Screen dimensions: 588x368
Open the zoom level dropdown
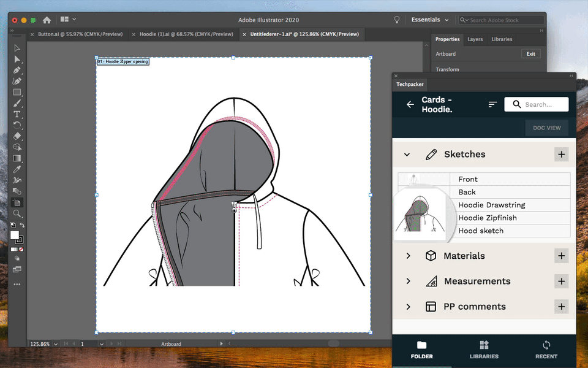coord(56,344)
